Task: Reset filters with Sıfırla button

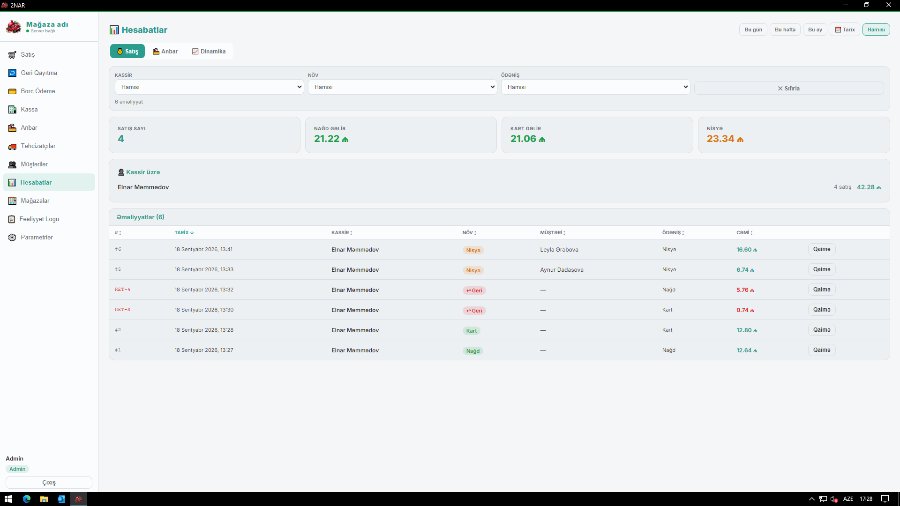Action: pyautogui.click(x=789, y=88)
